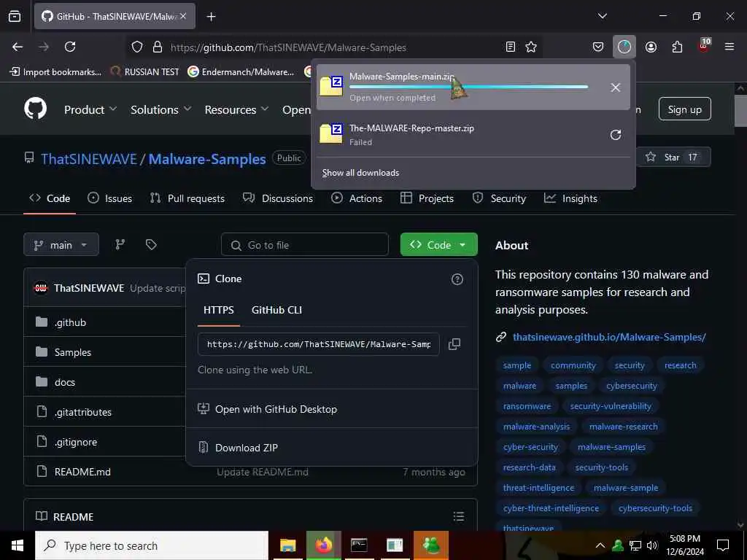Screen dimensions: 747x560
Task: Bookmark this page with the star icon
Action: click(531, 47)
